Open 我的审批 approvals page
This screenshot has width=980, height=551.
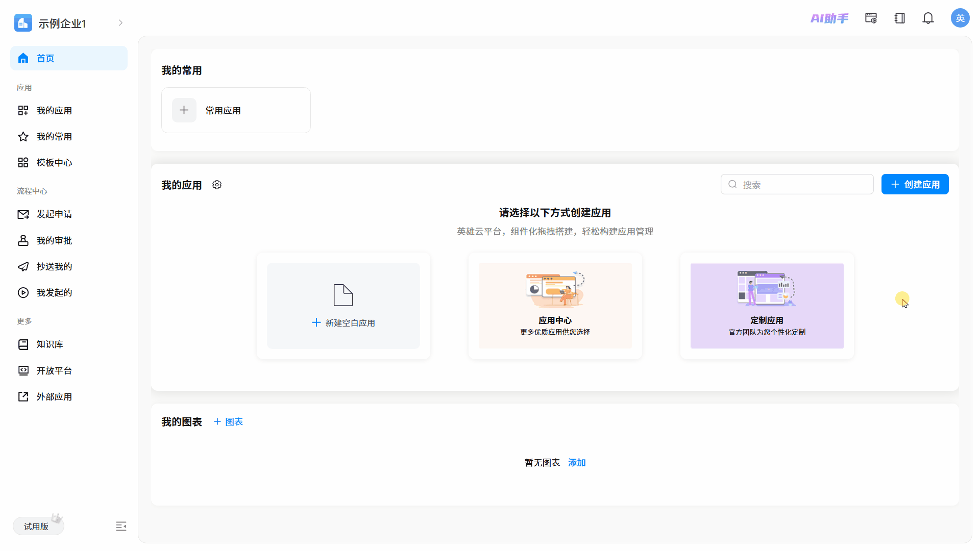(69, 241)
